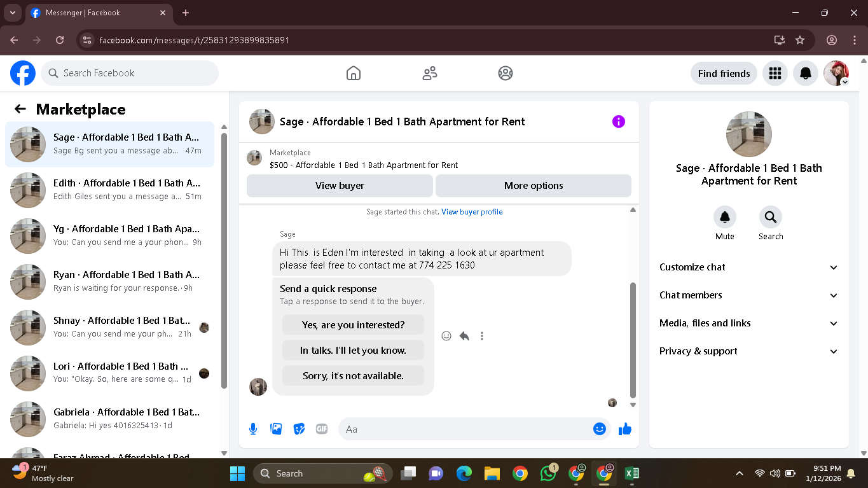Switch to the Messenger | Facebook tab
Screen dimensions: 868x488
tap(97, 13)
